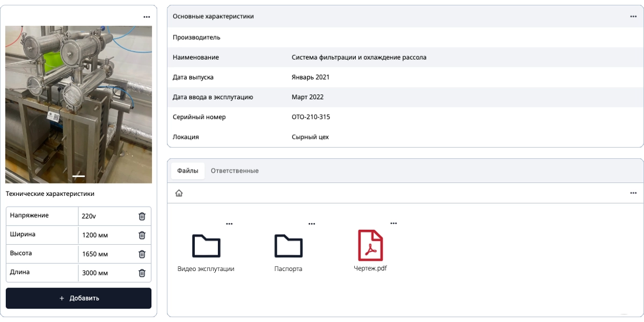Click the image carousel slide indicator
The image size is (644, 322).
click(78, 176)
